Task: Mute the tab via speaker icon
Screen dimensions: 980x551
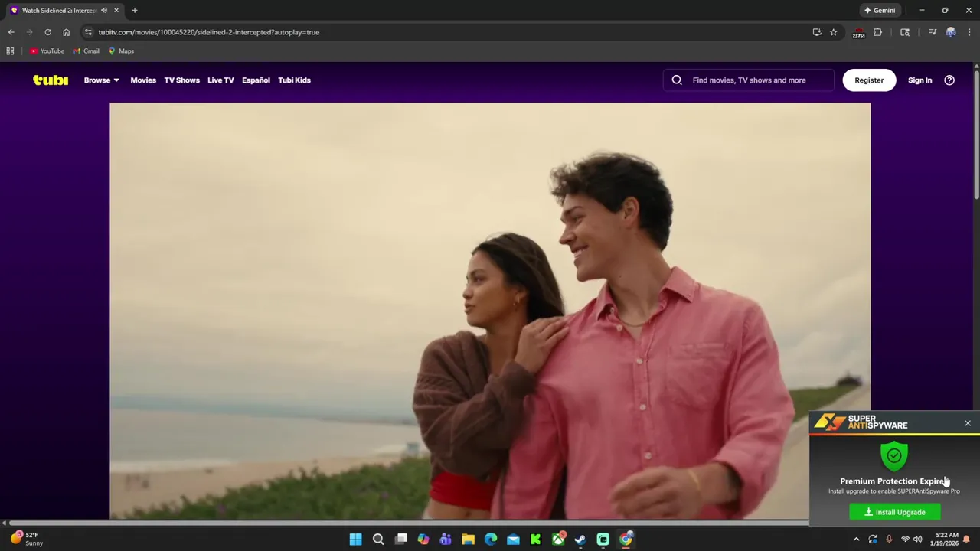Action: coord(104,11)
